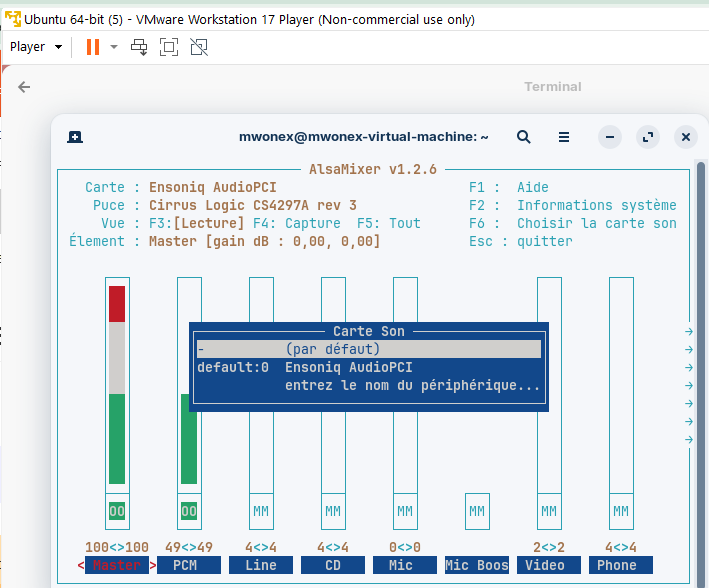
Task: Click the Ensoniq AudioPCI card name
Action: click(213, 187)
